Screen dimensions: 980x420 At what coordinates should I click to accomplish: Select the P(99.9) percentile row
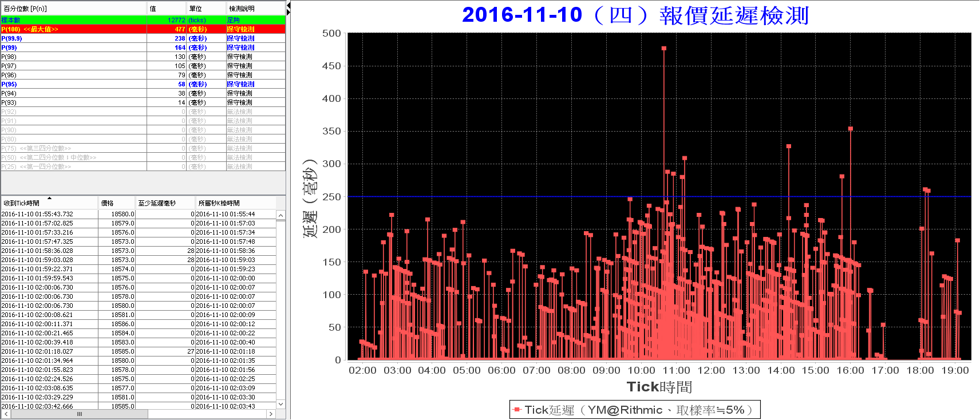click(143, 38)
